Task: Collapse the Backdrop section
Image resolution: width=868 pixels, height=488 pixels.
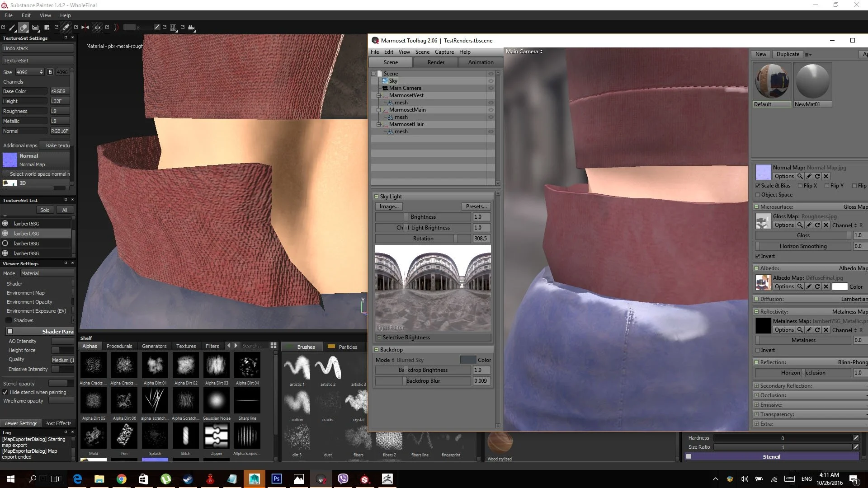Action: [x=376, y=350]
